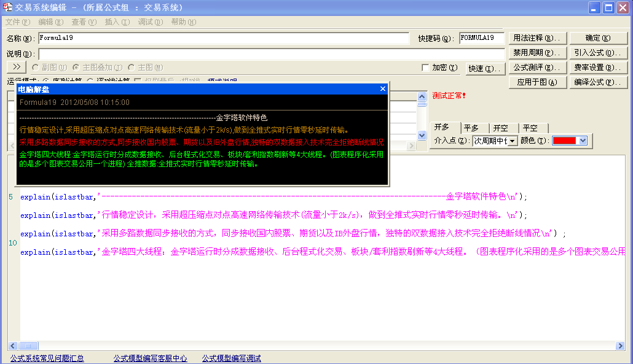Click the 费率设置 button
This screenshot has height=364, width=633.
(x=599, y=68)
